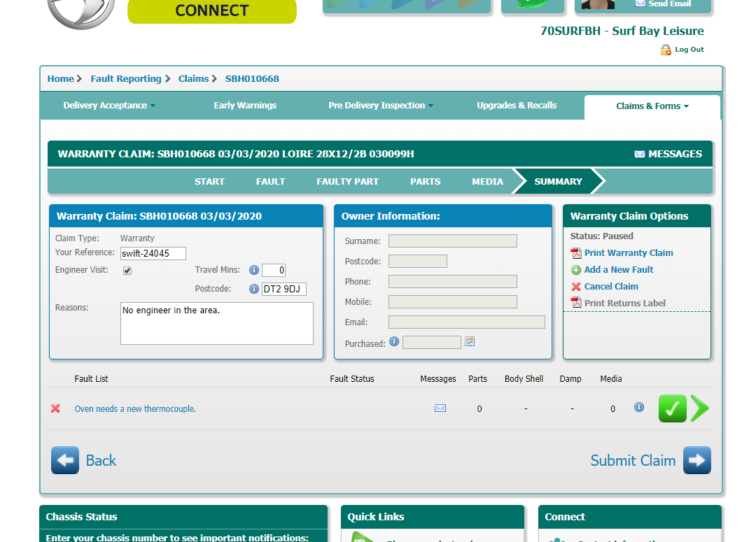Viewport: 756px width, 542px height.
Task: Click the owner Surname field
Action: (x=453, y=241)
